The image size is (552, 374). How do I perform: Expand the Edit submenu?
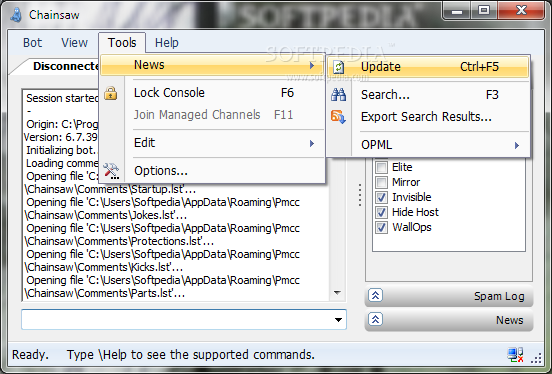pos(212,143)
